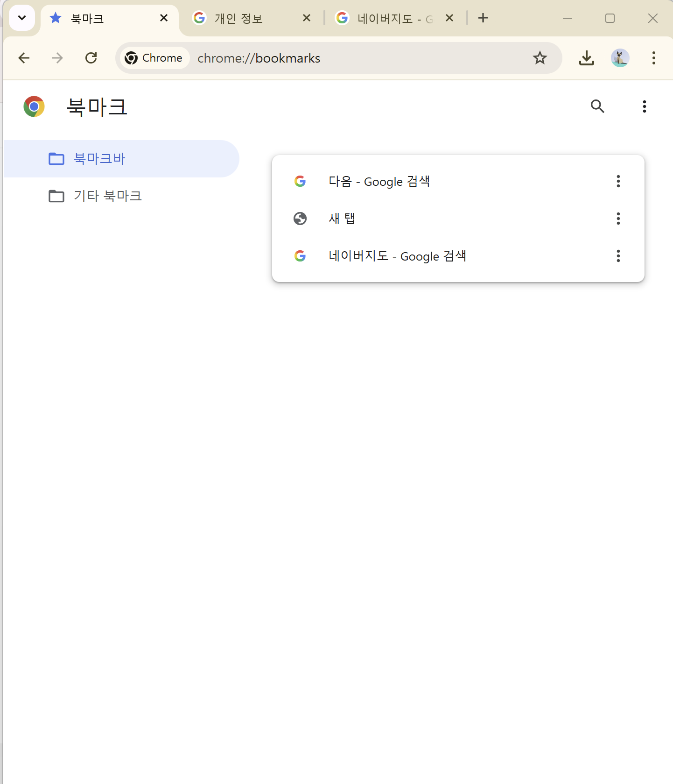
Task: Select the 기타 북마크 folder
Action: pyautogui.click(x=122, y=196)
